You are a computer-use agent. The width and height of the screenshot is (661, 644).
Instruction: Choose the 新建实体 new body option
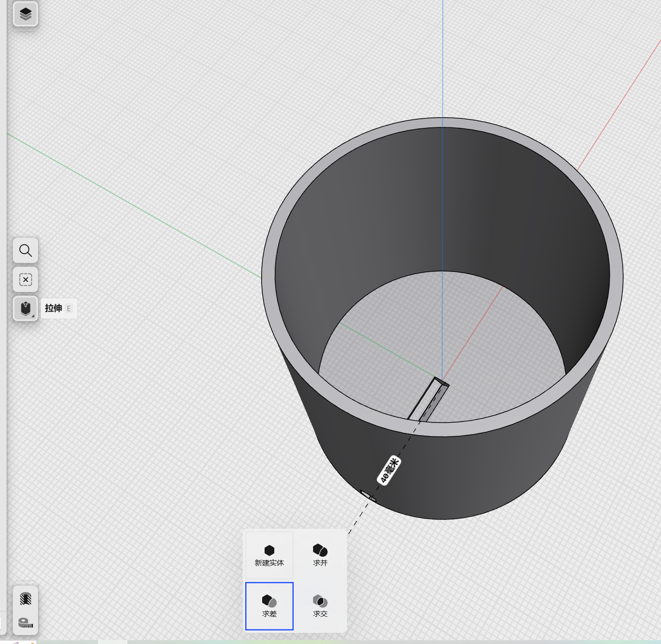pos(269,555)
